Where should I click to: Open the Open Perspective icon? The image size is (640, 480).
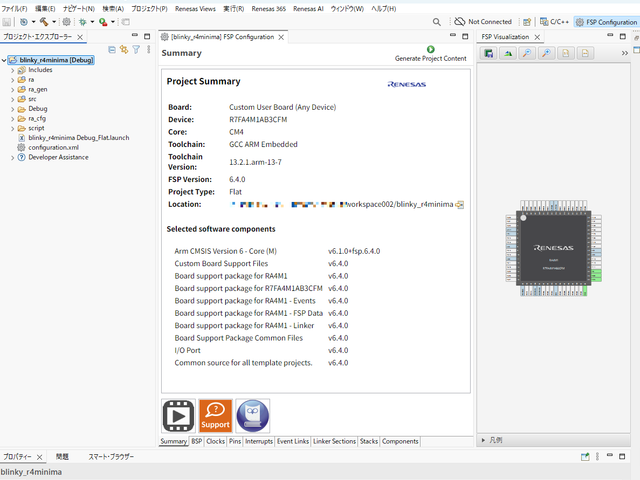point(527,22)
